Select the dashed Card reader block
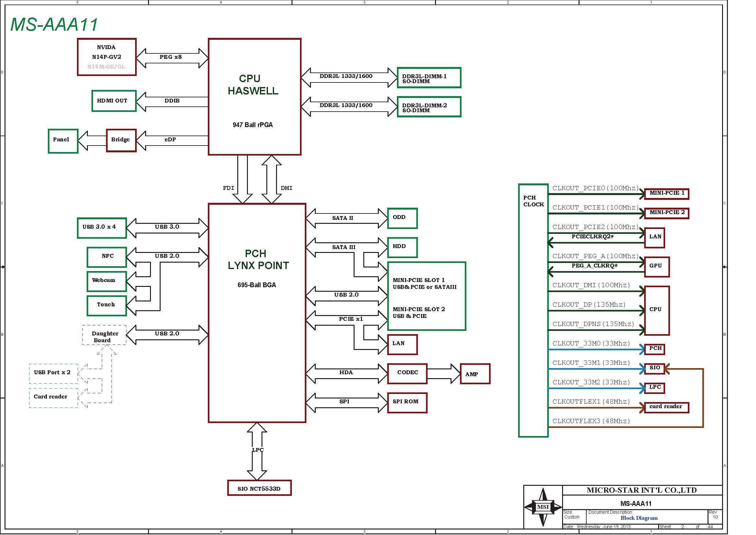This screenshot has width=756, height=535. (53, 398)
